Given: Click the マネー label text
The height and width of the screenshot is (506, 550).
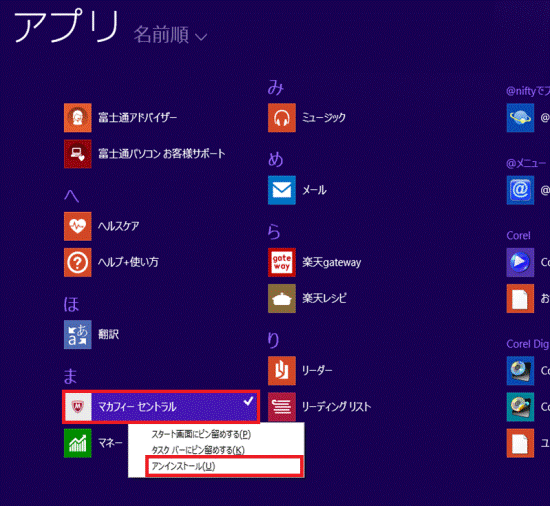Looking at the screenshot, I should coord(110,443).
